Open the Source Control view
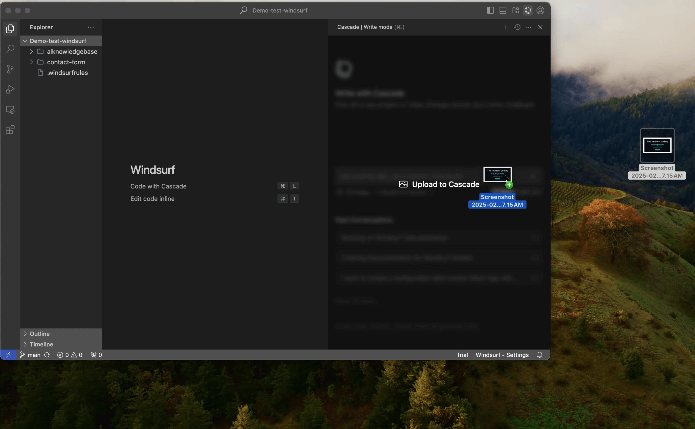 tap(10, 69)
